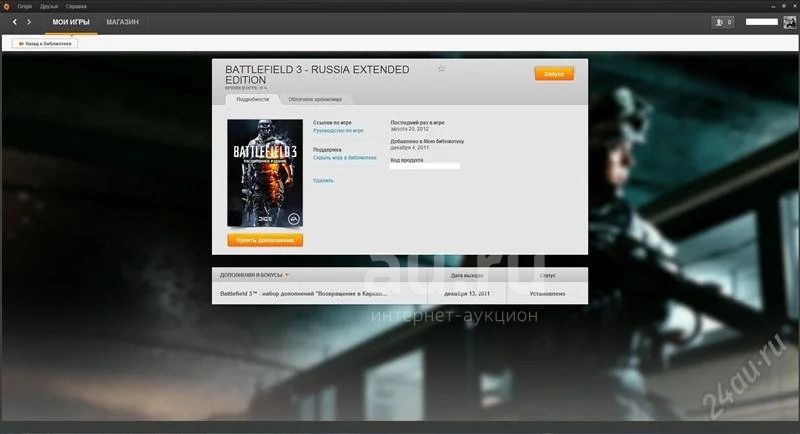The image size is (800, 434).
Task: Select the Подробности tab
Action: pos(253,99)
